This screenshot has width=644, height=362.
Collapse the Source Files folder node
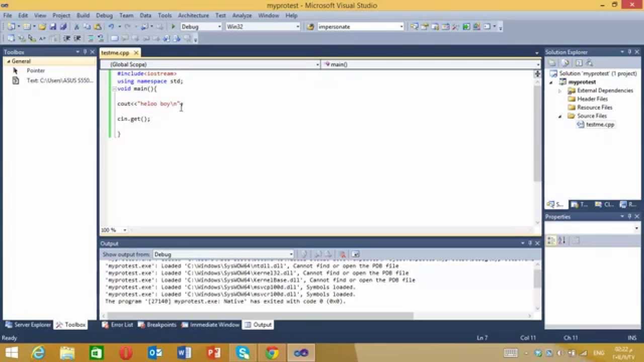[560, 116]
